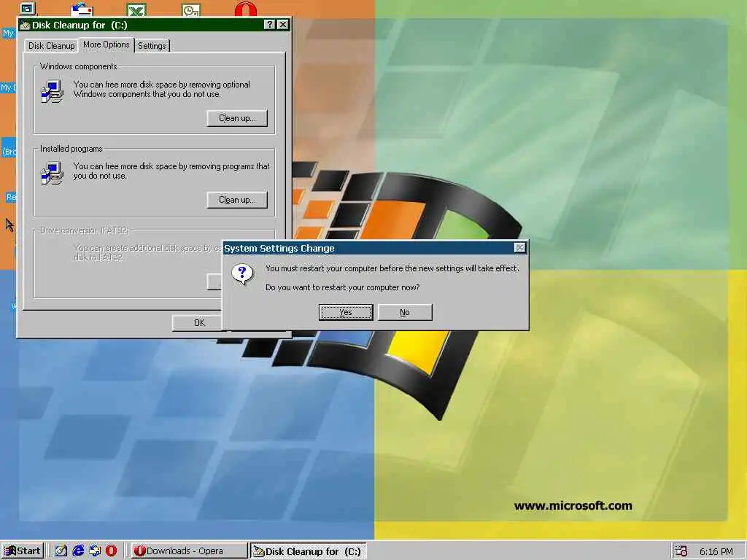Click the Show Desktop quick launch icon
Screen dimensions: 747x560
61,551
